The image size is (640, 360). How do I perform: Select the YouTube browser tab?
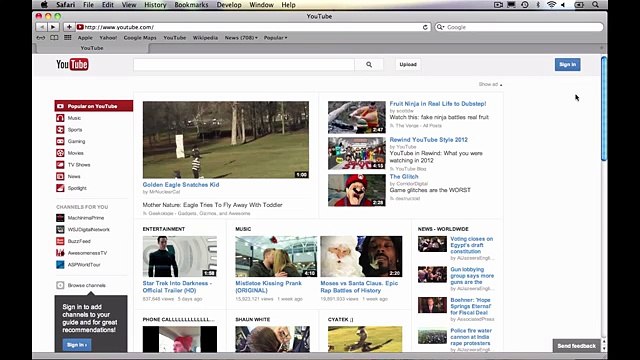pyautogui.click(x=92, y=48)
